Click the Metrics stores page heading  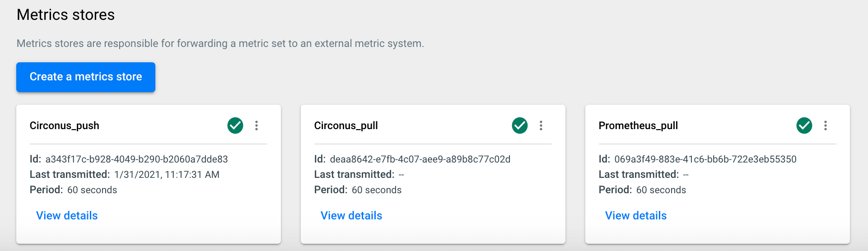coord(66,15)
